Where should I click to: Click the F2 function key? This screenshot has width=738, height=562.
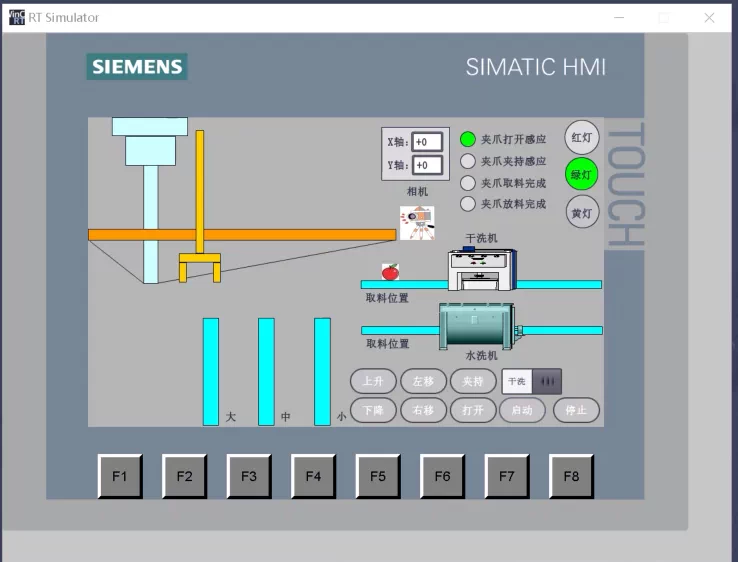coord(184,476)
